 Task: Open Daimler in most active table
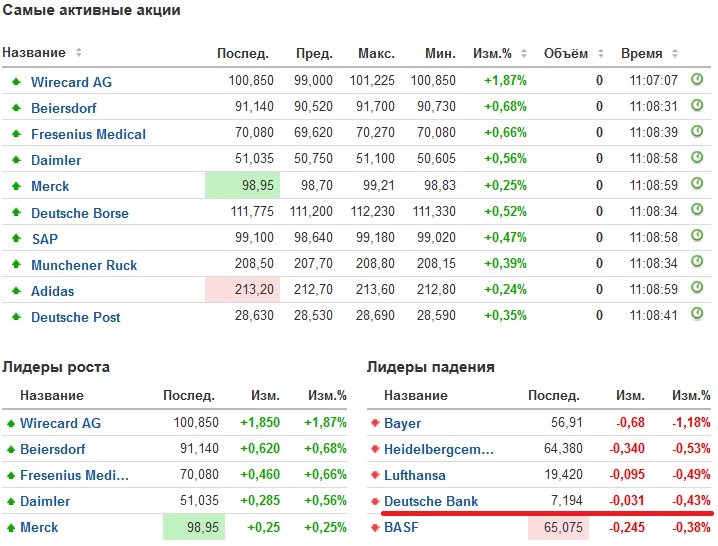[x=56, y=160]
